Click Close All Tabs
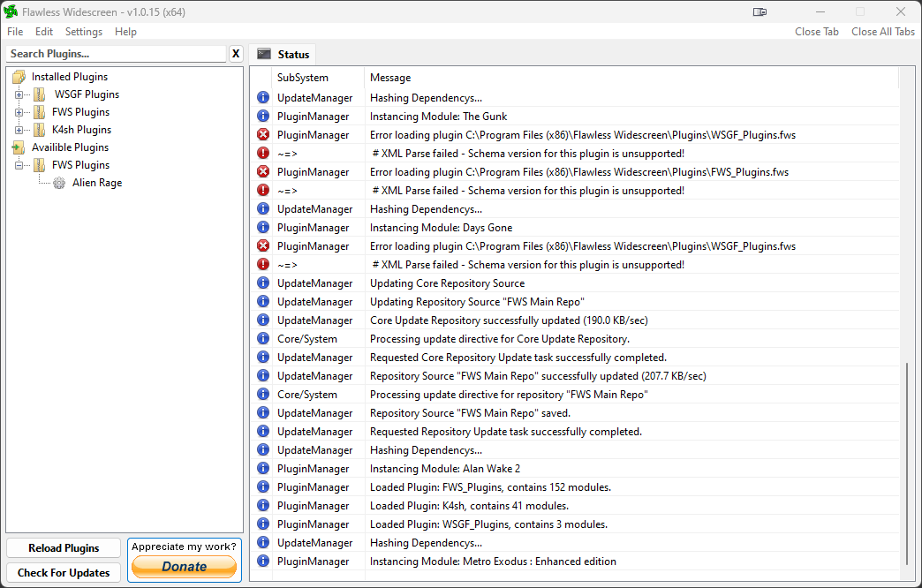The height and width of the screenshot is (588, 922). click(882, 32)
